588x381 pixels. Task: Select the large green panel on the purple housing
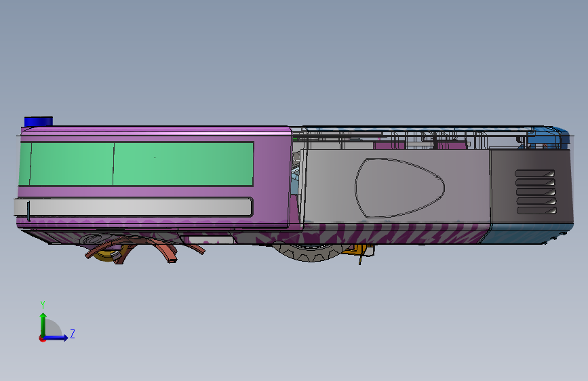[136, 164]
